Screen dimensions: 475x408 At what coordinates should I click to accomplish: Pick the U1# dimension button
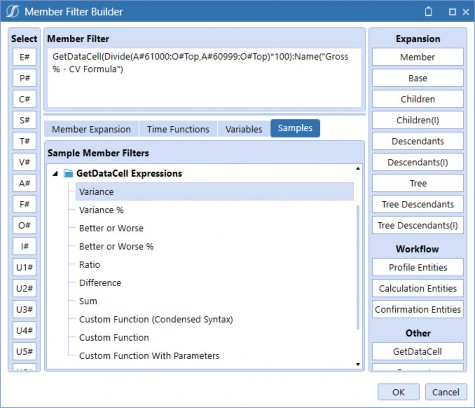pyautogui.click(x=24, y=267)
